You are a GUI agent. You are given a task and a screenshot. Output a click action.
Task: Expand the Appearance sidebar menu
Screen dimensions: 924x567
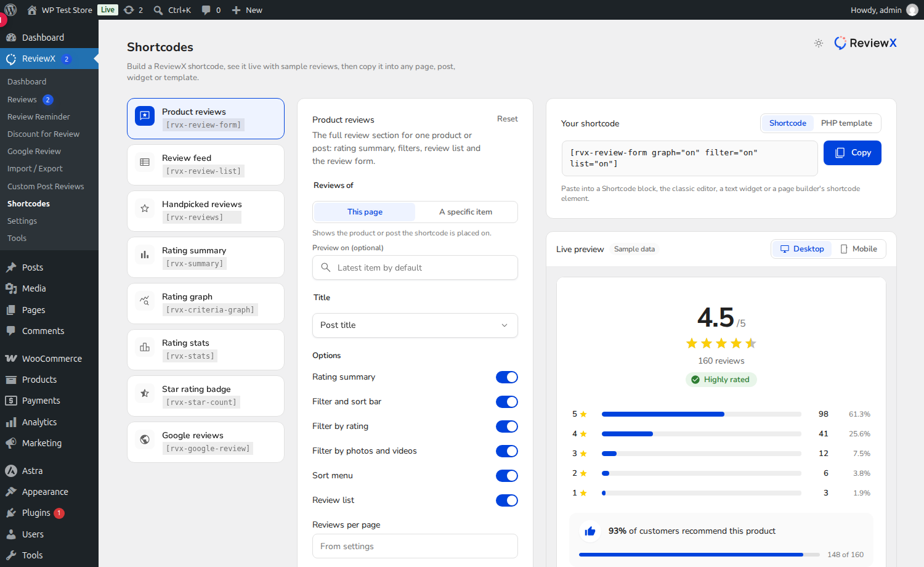tap(49, 492)
